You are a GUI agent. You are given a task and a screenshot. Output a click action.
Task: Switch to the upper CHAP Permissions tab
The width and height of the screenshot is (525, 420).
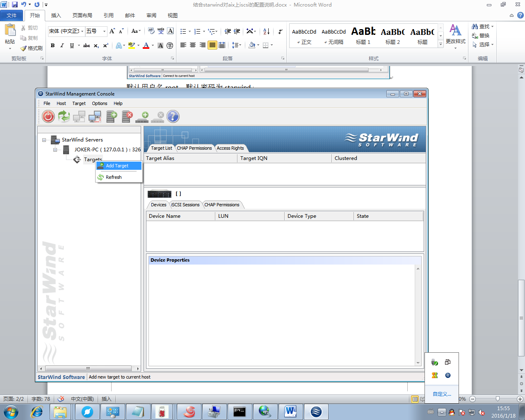[x=194, y=148]
